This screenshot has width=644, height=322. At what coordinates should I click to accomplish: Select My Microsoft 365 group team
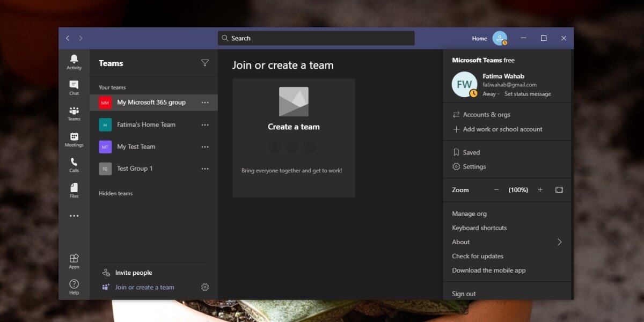coord(153,103)
